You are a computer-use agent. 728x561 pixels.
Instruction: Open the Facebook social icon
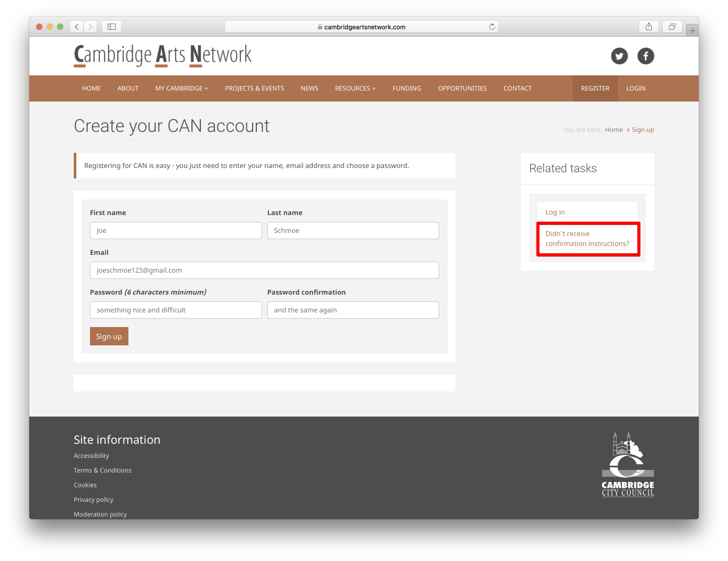pos(645,56)
